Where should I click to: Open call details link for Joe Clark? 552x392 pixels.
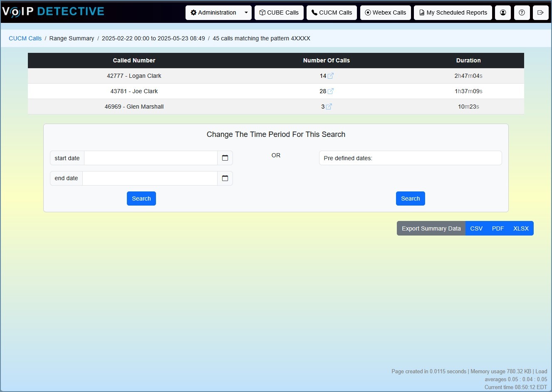point(330,91)
